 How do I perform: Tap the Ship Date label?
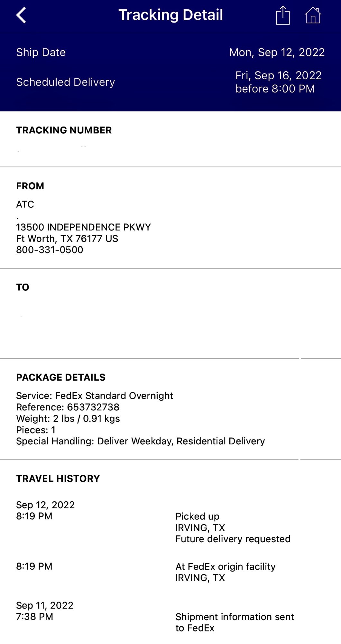pos(41,52)
